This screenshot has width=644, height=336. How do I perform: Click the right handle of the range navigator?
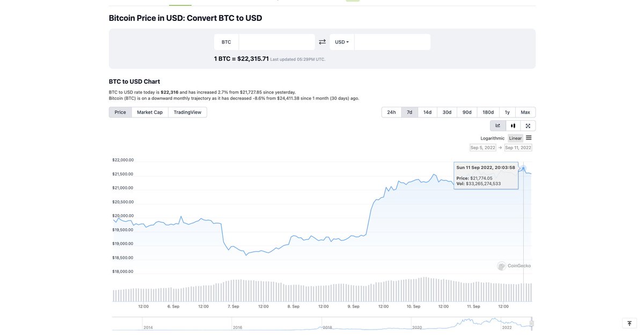532,323
